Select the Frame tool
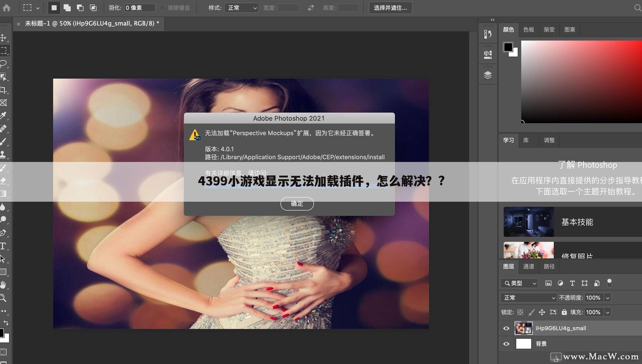 pyautogui.click(x=3, y=103)
